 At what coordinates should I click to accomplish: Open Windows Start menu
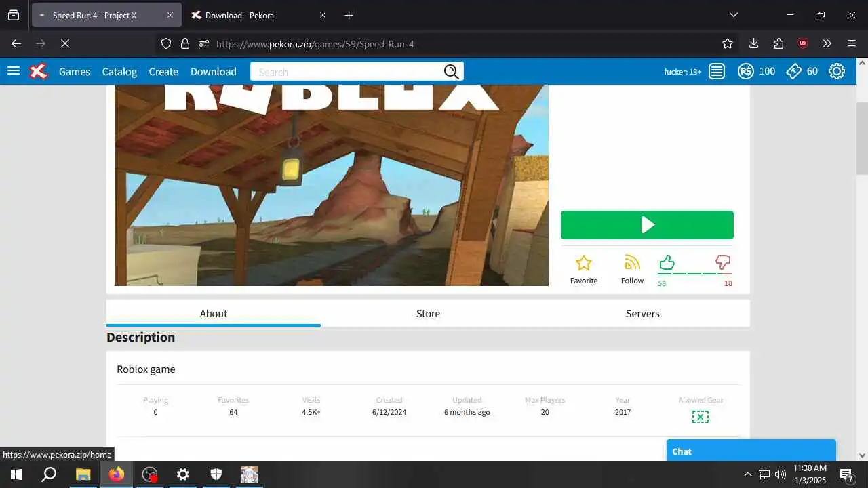point(16,474)
